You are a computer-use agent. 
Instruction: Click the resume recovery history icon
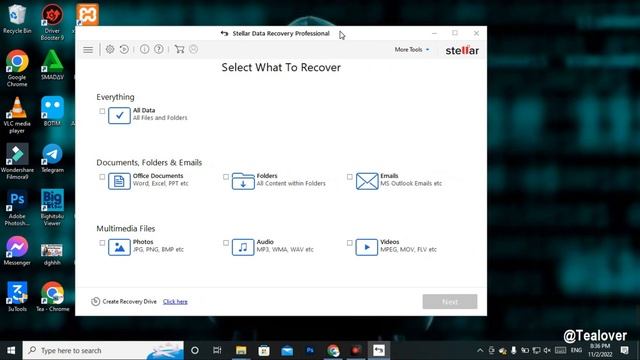pos(124,49)
